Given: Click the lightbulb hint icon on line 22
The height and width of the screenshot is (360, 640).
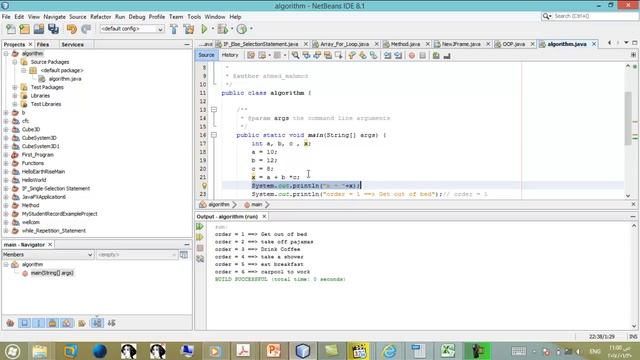Looking at the screenshot, I should 205,186.
